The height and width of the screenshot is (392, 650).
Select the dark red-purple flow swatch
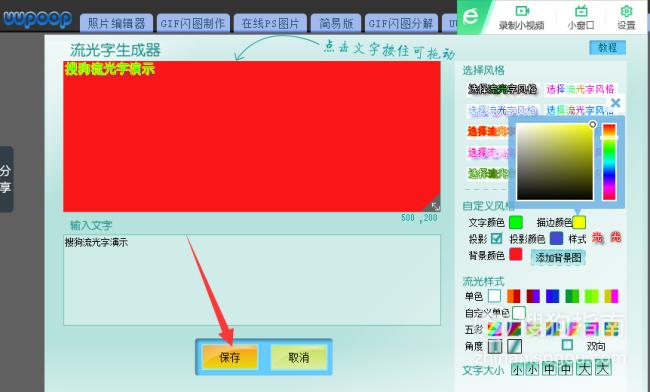pyautogui.click(x=533, y=296)
